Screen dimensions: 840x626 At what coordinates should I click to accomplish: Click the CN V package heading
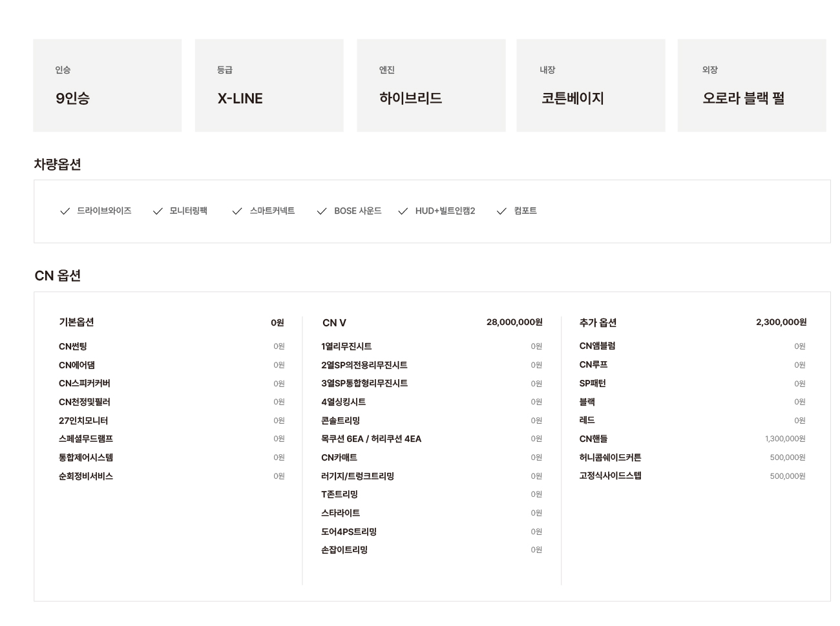point(334,322)
